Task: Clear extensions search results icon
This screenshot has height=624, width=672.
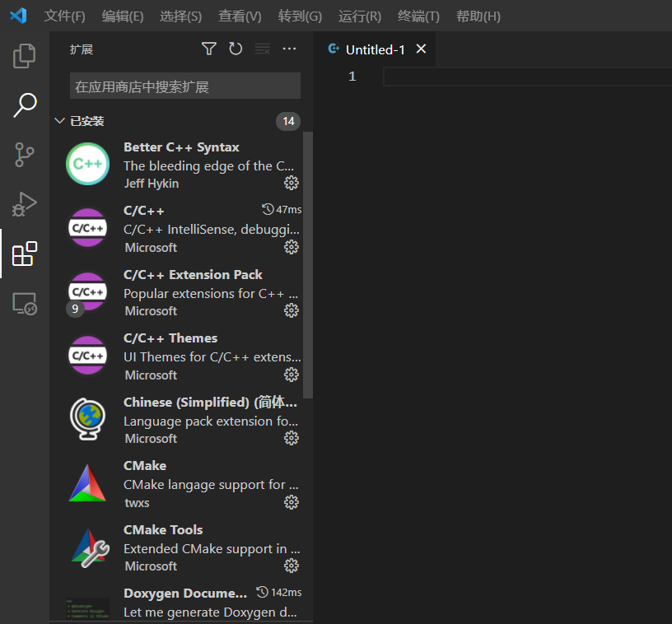Action: click(x=262, y=49)
